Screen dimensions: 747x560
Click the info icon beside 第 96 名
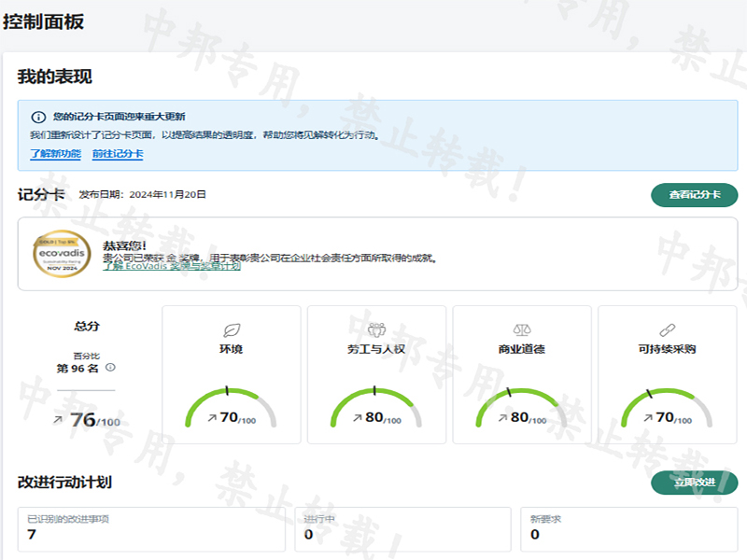click(x=111, y=368)
